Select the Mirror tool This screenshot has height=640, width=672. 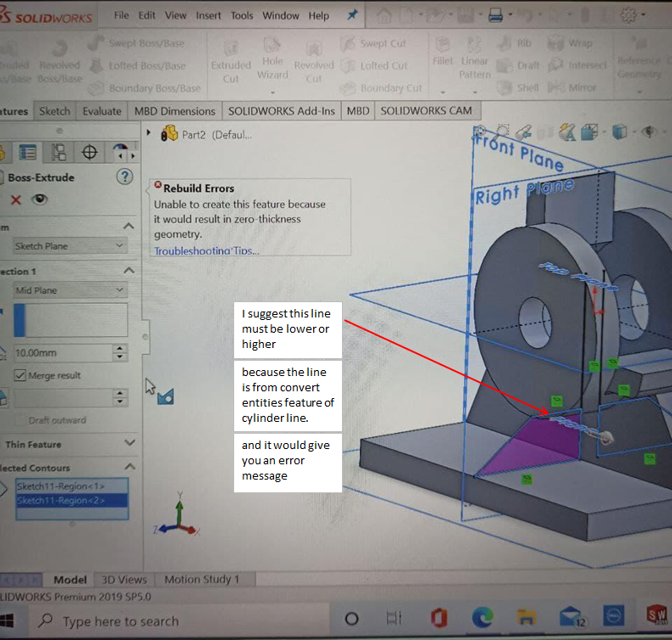(x=572, y=88)
